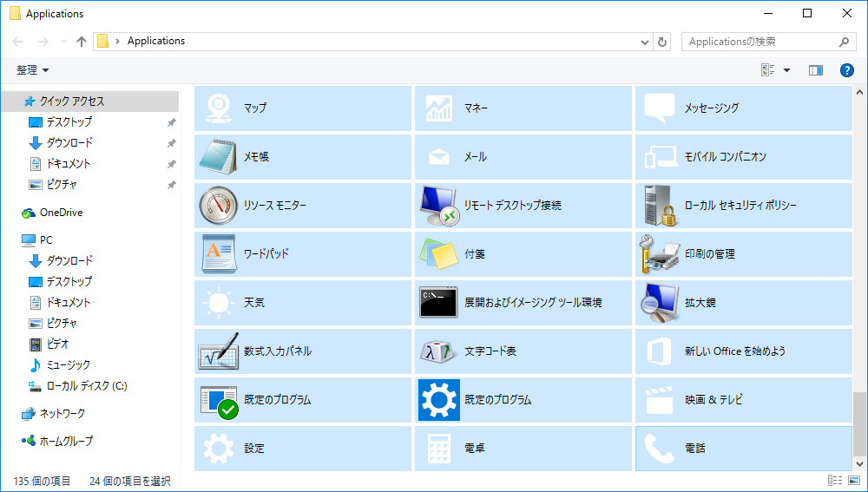
Task: Click the 拡大鏡 magnifier icon
Action: [660, 303]
